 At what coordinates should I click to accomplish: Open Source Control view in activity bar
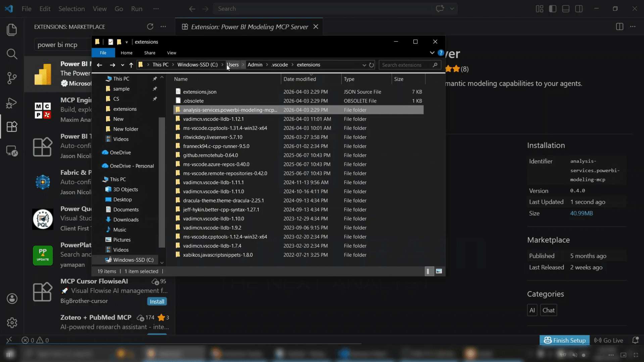pos(12,78)
